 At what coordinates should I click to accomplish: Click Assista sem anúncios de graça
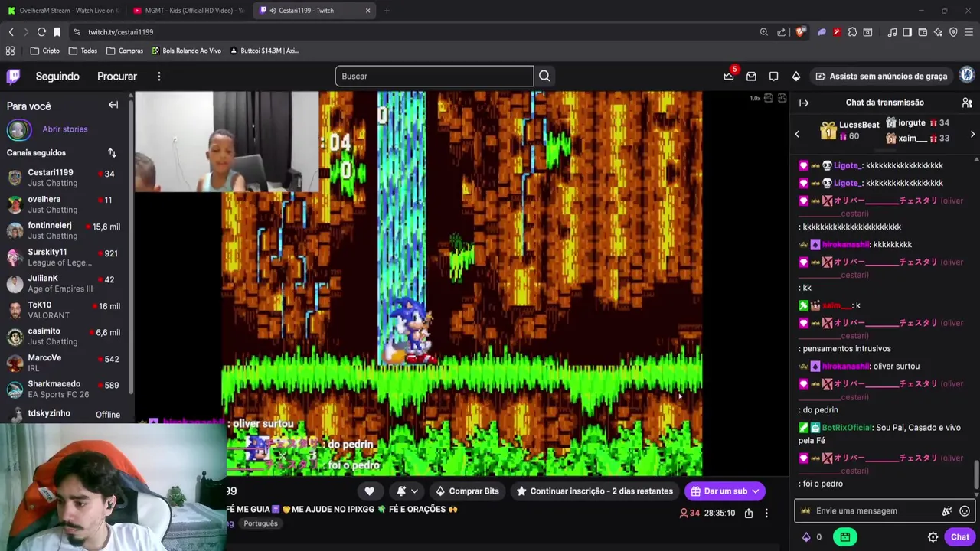tap(881, 76)
